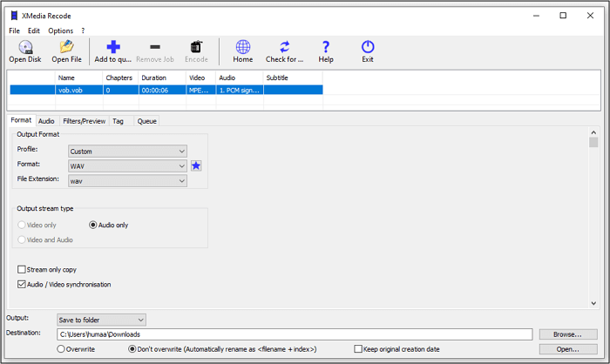This screenshot has width=610, height=364.
Task: Tick Keep original creation date checkbox
Action: pos(358,349)
